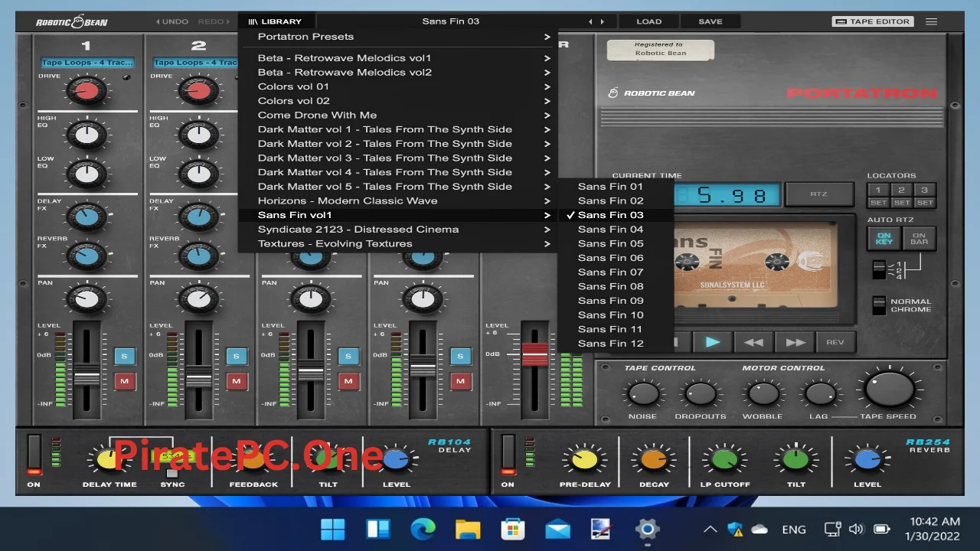
Task: Click the SAVE button
Action: click(x=710, y=21)
